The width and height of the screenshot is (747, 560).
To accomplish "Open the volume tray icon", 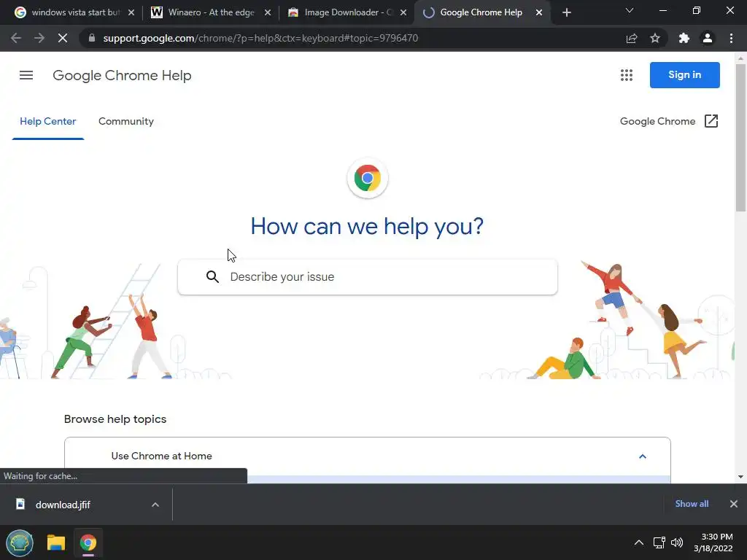I will pos(677,542).
